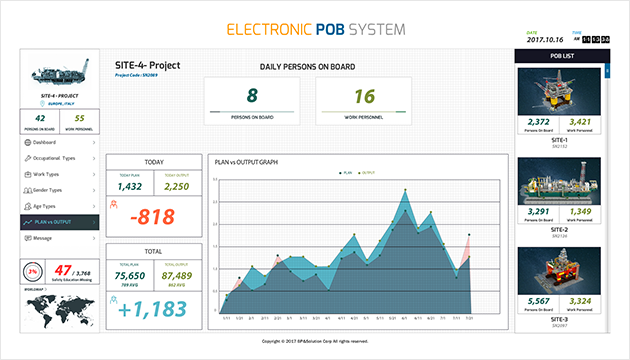The width and height of the screenshot is (630, 360).
Task: Click the PLAN legend marker
Action: [x=341, y=173]
